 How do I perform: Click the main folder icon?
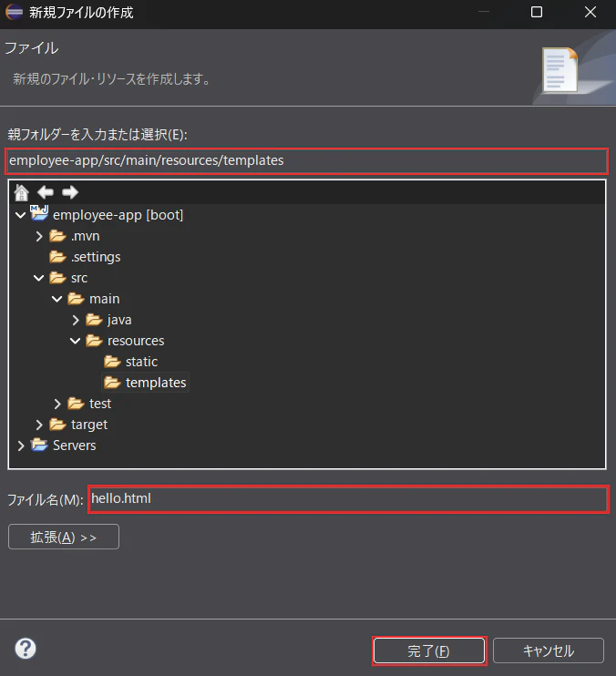click(x=76, y=299)
